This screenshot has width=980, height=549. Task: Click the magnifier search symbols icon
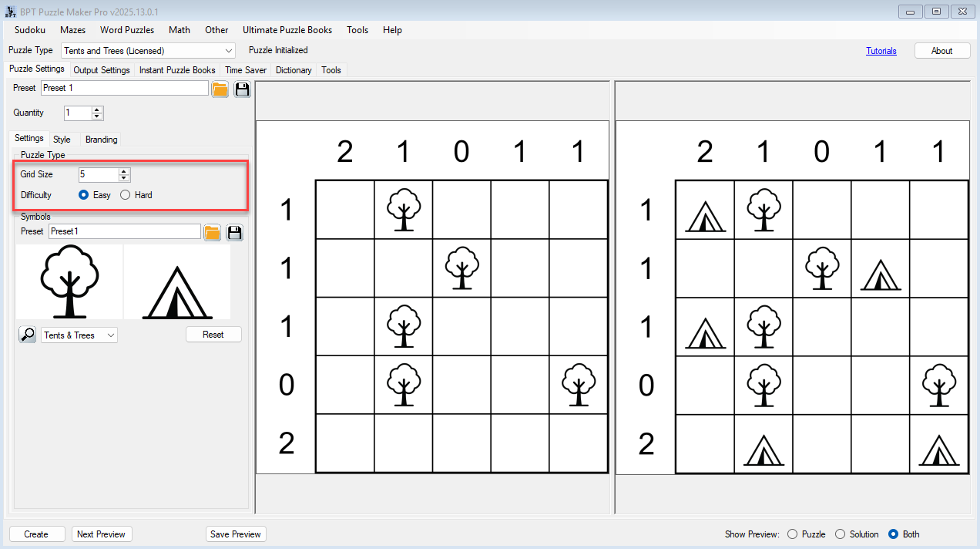(x=28, y=335)
